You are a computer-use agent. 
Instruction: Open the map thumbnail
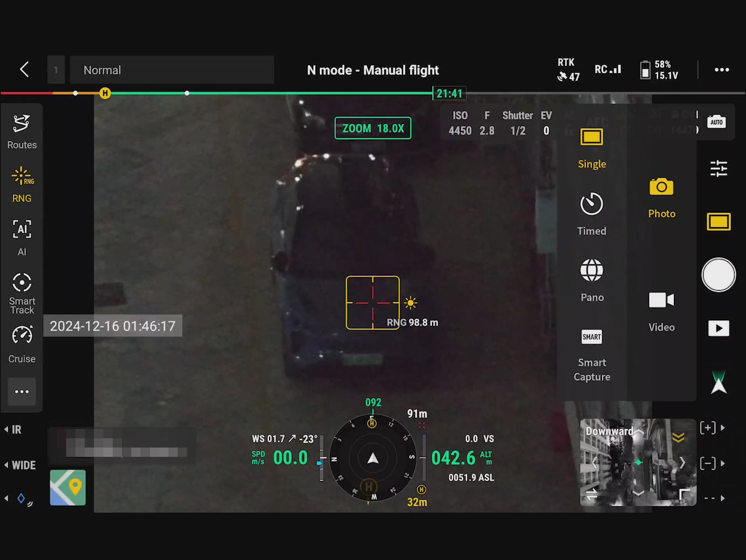68,488
